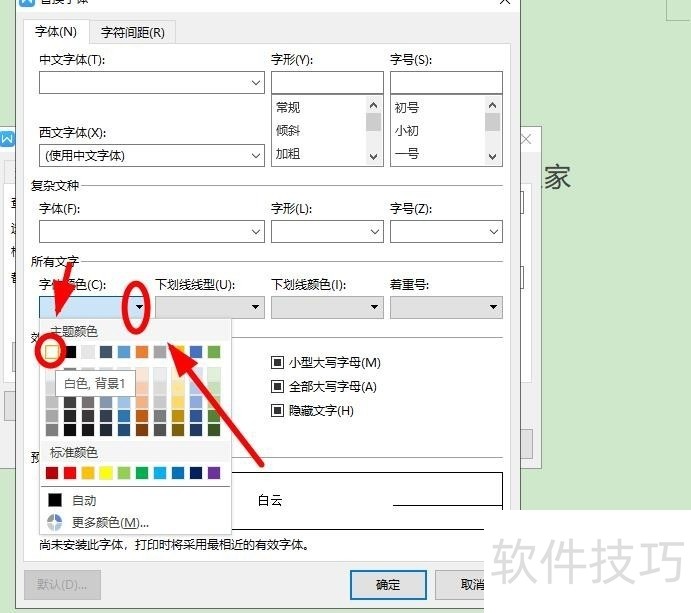
Task: Click down arrow of 字形 list scrollbar
Action: point(373,156)
